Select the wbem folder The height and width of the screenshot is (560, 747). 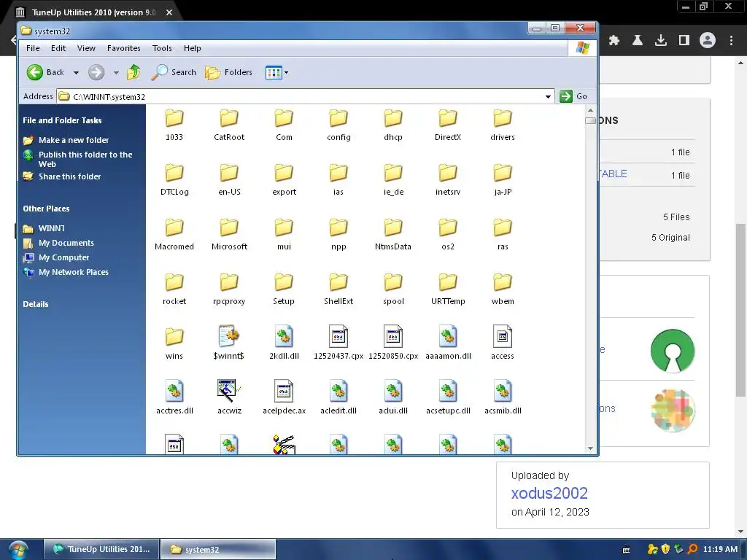tap(503, 290)
